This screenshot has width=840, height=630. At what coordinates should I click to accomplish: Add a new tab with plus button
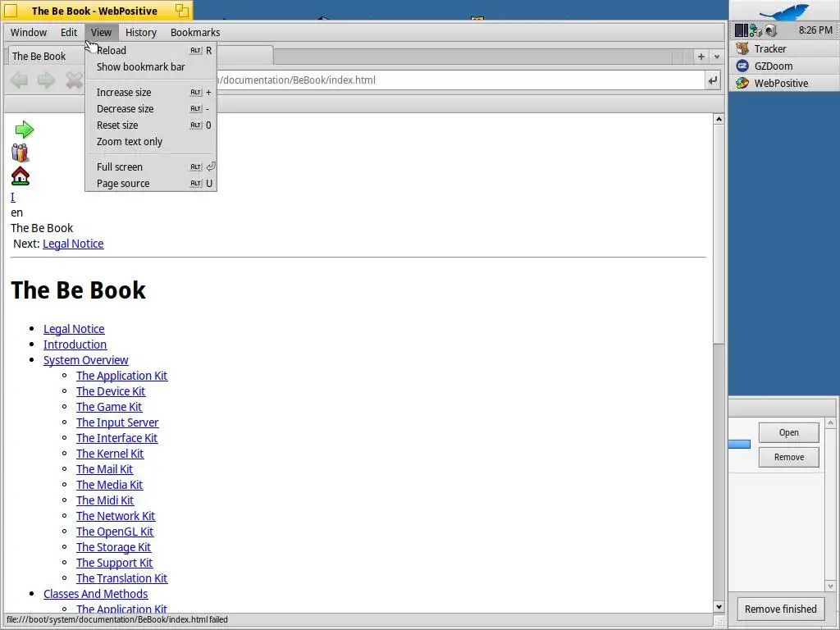pos(701,57)
